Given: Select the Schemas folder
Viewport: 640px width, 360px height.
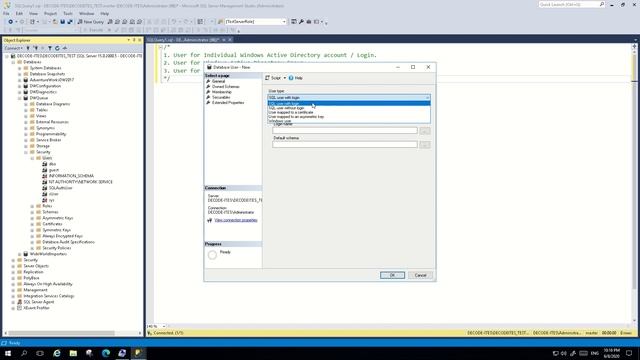Looking at the screenshot, I should [x=50, y=212].
